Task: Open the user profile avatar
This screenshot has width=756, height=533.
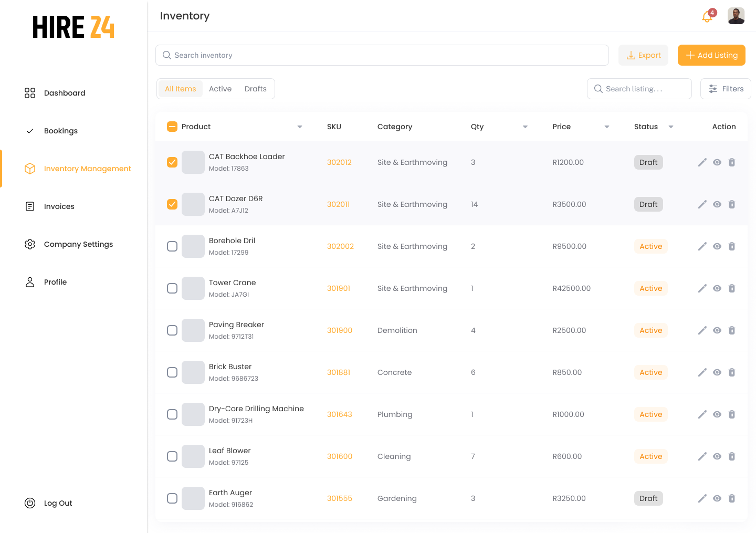Action: pos(736,16)
